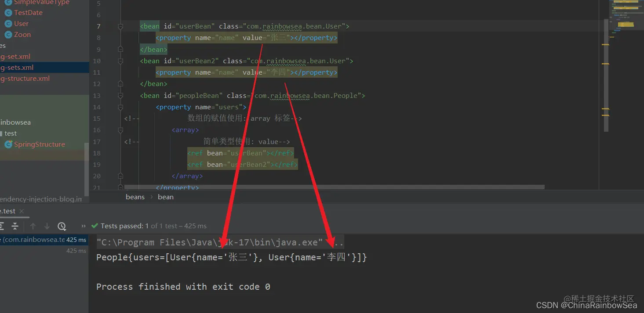Screen dimensions: 644x313
Task: Select the dependency-injection-blog.iml file
Action: (41, 199)
